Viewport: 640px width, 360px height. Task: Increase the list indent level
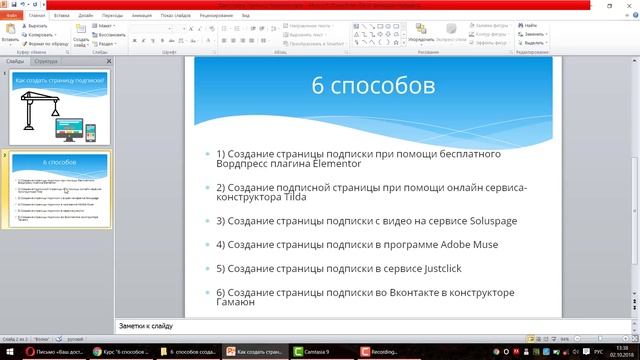(x=262, y=29)
